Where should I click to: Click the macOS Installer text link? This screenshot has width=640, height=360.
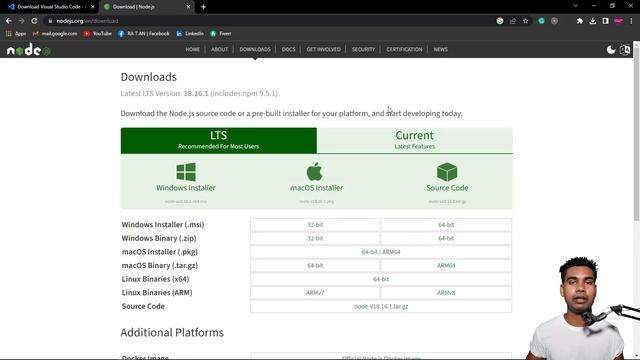[316, 188]
